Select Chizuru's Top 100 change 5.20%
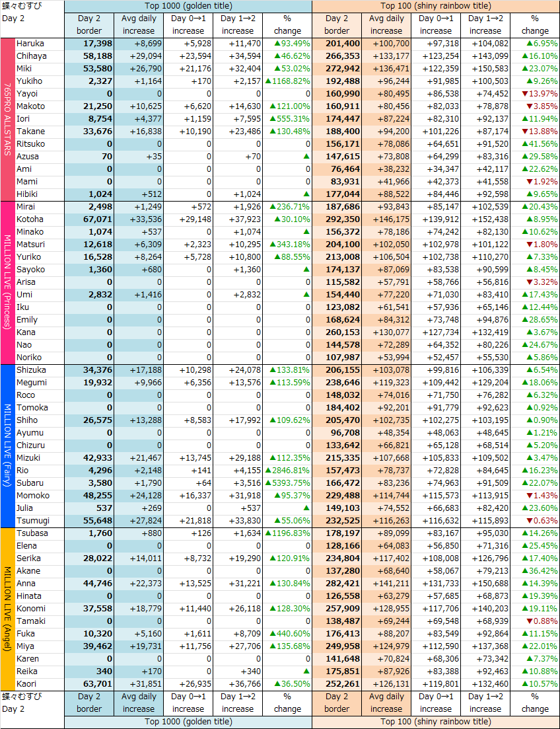The image size is (560, 729). click(x=535, y=445)
